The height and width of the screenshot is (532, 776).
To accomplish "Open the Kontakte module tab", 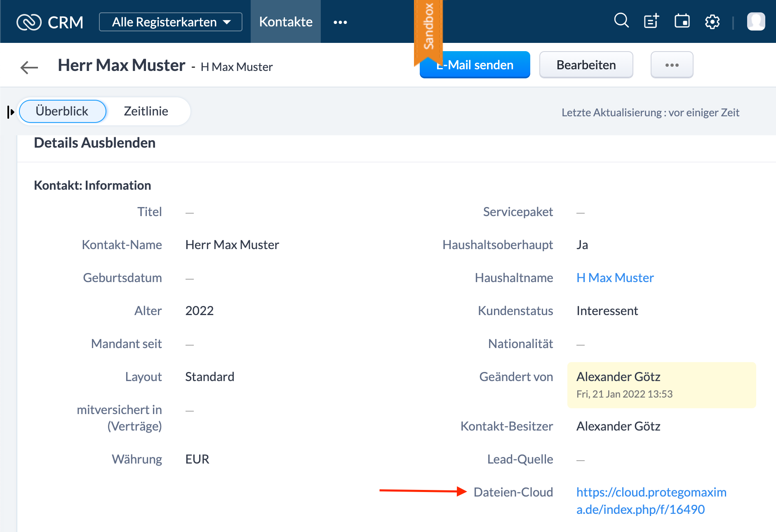I will point(286,22).
